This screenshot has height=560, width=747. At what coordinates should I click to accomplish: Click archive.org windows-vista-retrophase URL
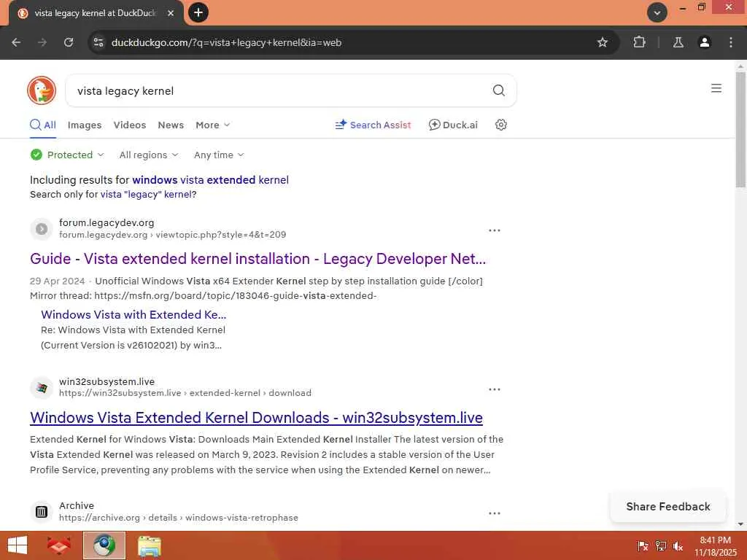tap(179, 518)
